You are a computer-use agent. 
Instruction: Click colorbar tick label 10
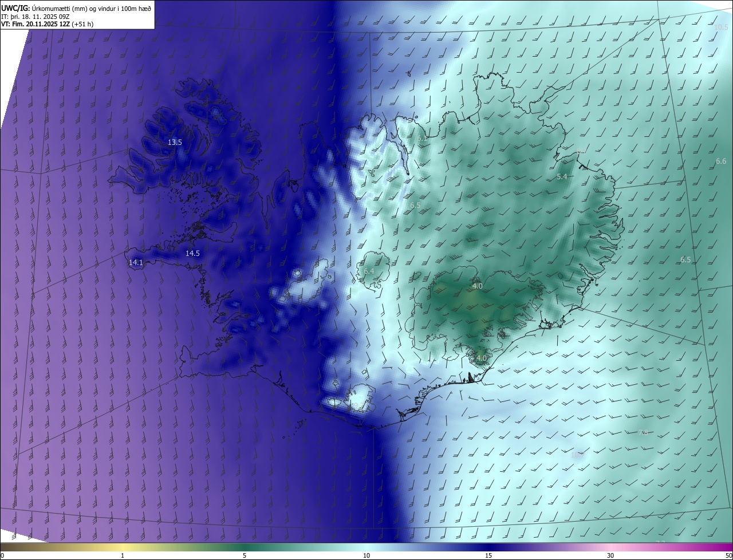(366, 555)
